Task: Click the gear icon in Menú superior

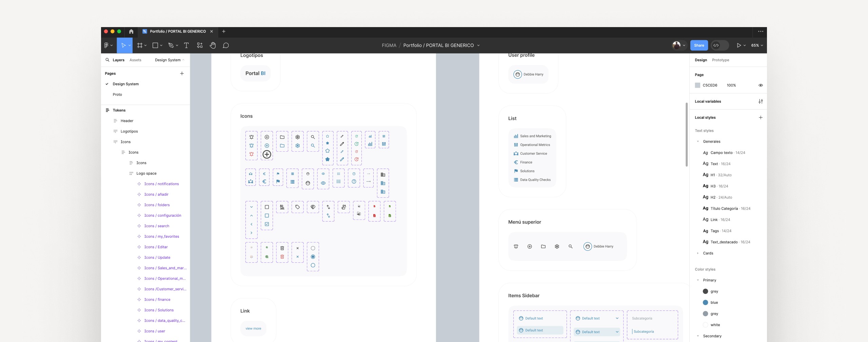Action: coord(557,247)
